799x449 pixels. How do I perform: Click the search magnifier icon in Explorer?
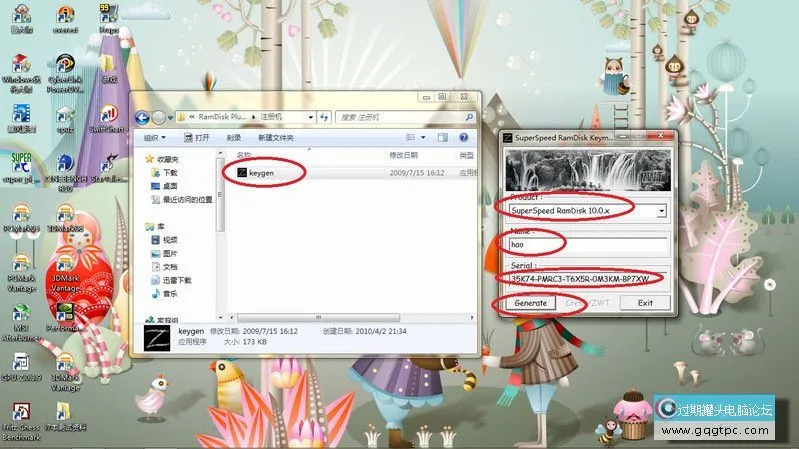469,117
